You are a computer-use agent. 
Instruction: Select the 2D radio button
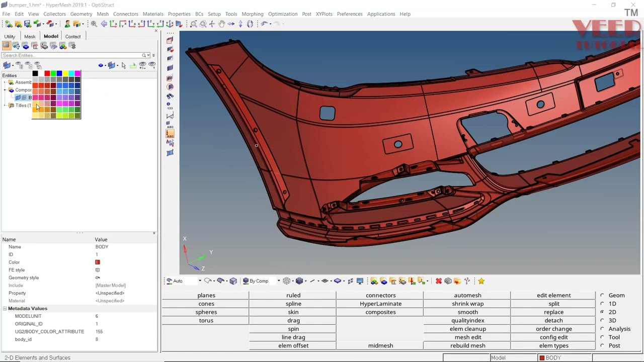pyautogui.click(x=602, y=312)
